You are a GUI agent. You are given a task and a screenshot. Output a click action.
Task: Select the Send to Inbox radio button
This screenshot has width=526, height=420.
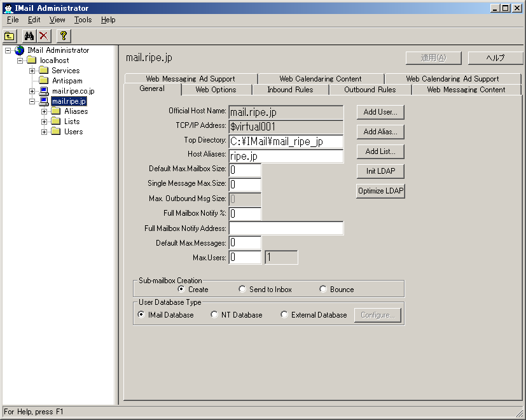(x=242, y=289)
